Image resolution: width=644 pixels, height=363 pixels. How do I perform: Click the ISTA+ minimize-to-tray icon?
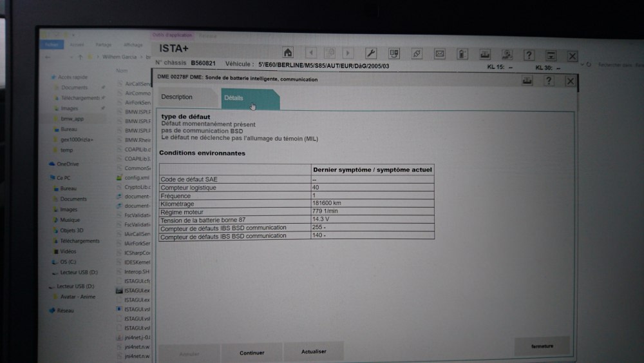[551, 55]
